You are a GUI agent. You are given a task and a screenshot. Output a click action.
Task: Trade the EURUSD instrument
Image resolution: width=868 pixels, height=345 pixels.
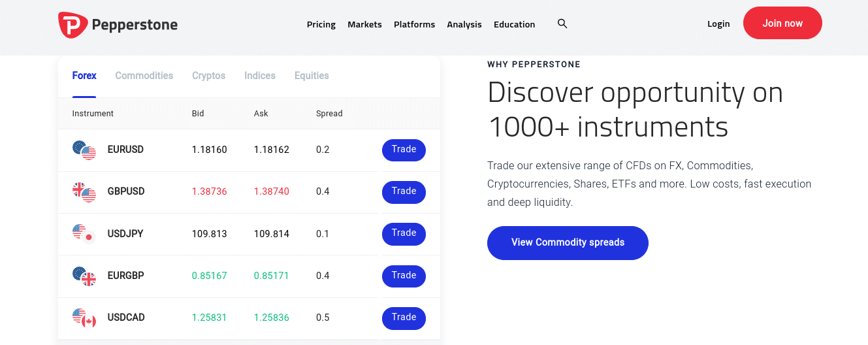[x=404, y=150]
